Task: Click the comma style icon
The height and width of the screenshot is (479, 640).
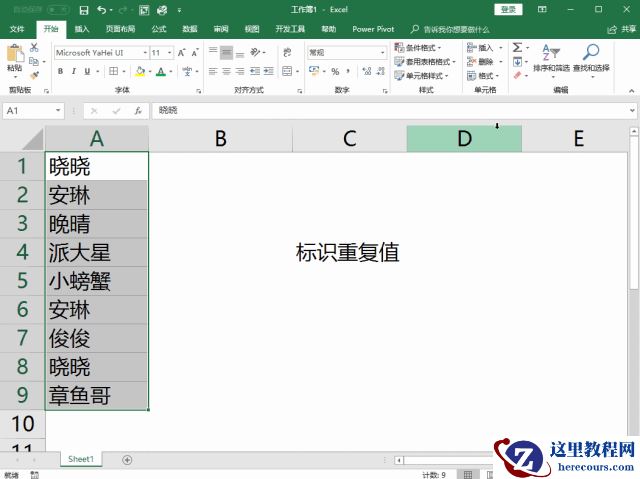Action: point(348,71)
